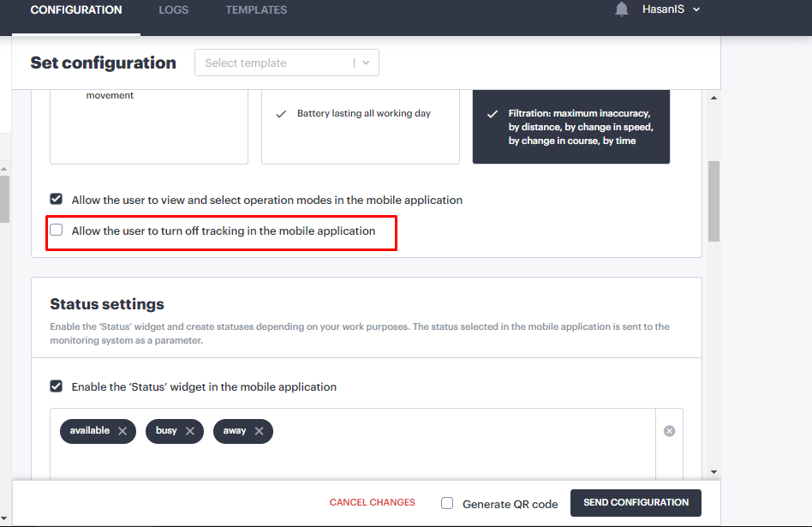Select the dark Filtration mode card
812x527 pixels.
click(x=570, y=126)
